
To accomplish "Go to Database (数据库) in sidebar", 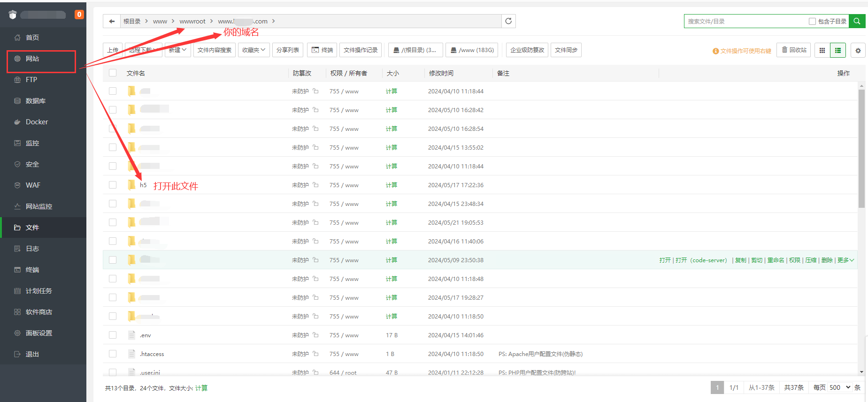I will coord(35,101).
